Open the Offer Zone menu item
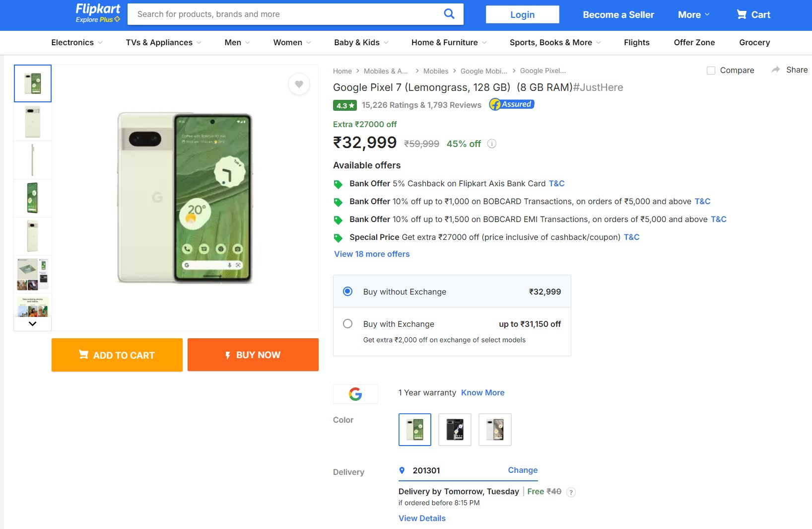Viewport: 812px width, 529px height. (x=694, y=43)
